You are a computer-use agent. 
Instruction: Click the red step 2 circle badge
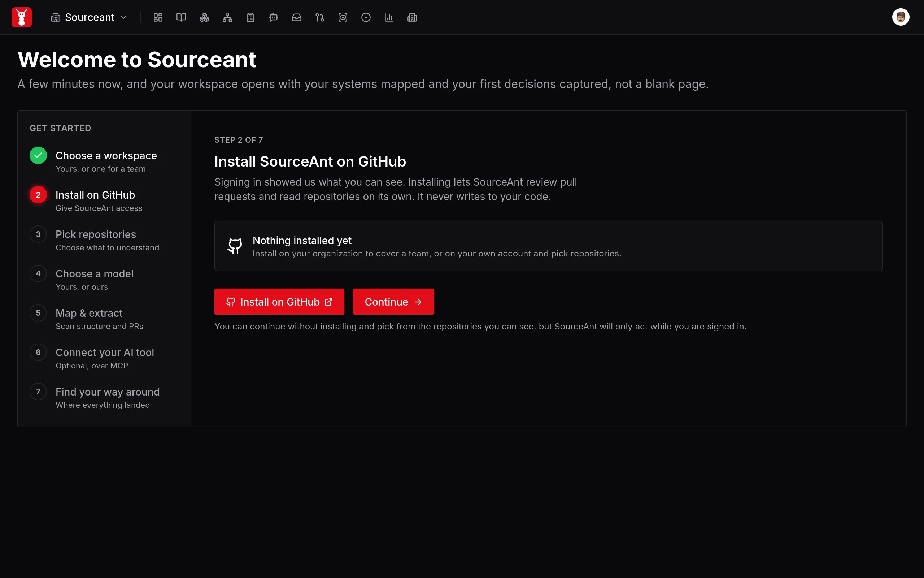pos(38,195)
